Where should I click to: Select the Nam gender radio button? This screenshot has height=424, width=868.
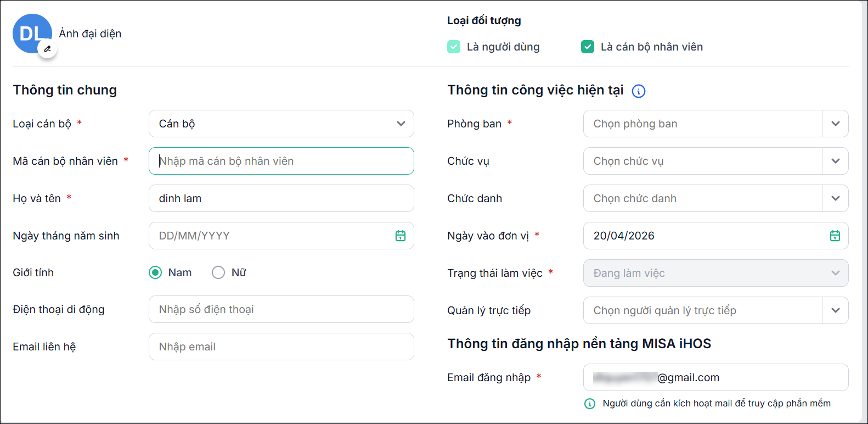(x=155, y=272)
